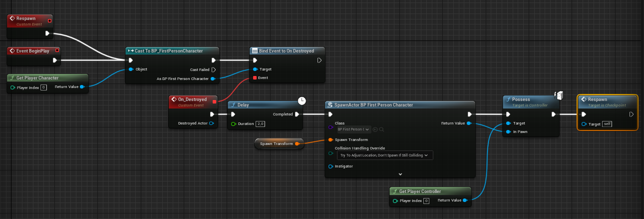
Task: Click the Spawn Transform variable output pin
Action: (298, 144)
